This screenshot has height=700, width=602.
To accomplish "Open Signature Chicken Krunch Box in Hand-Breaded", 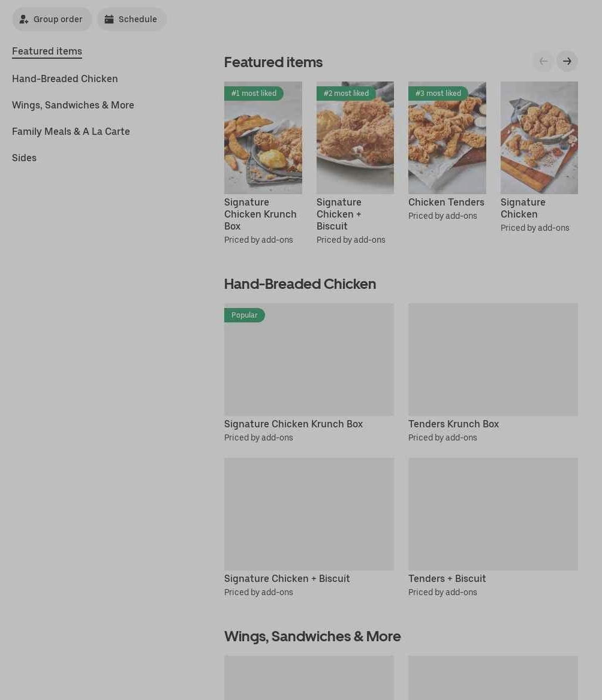I will coord(309,373).
